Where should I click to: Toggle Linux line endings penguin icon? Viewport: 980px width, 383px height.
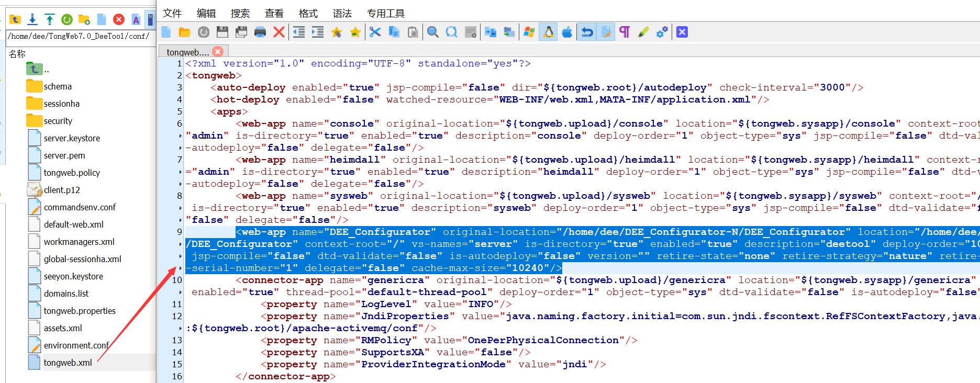tap(548, 32)
